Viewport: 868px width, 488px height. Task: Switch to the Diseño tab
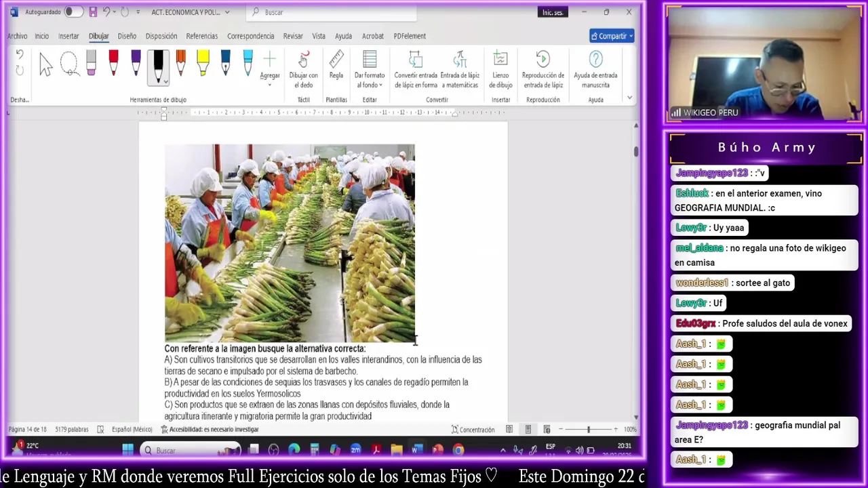tap(127, 36)
